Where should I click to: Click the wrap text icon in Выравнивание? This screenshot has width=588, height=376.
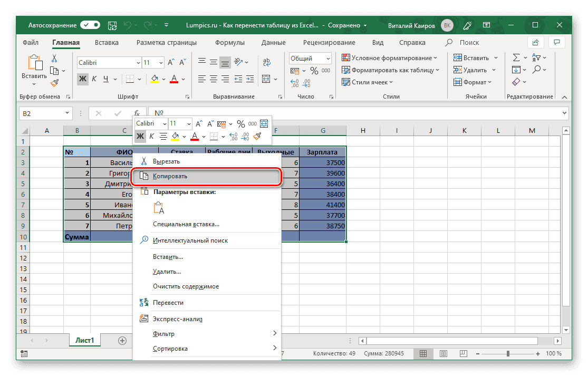266,62
